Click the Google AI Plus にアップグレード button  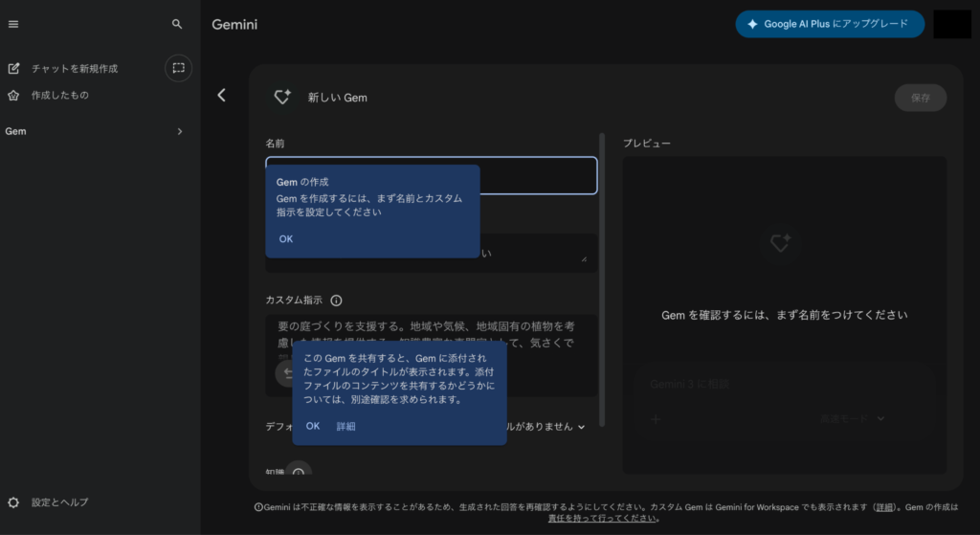coord(830,24)
